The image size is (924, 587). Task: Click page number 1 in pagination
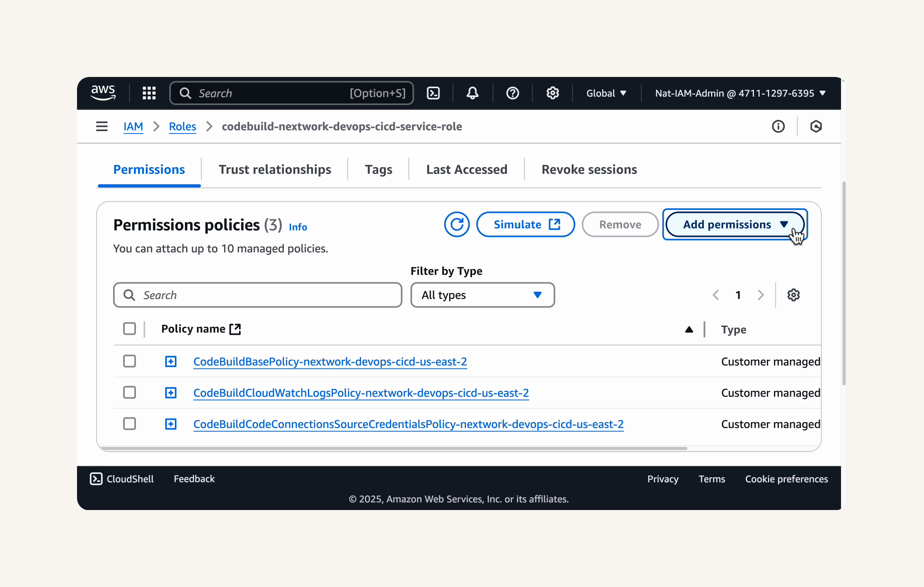tap(738, 295)
